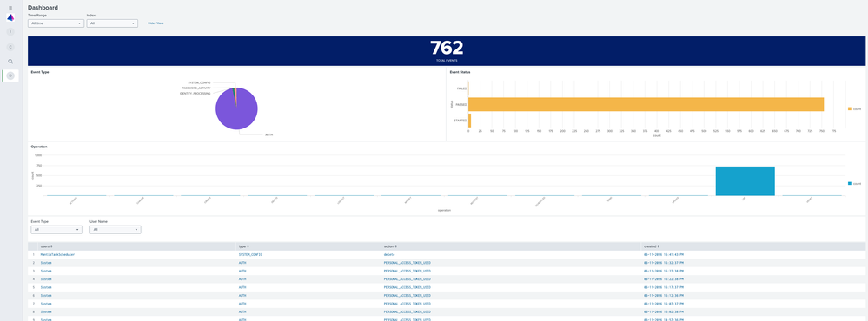Click the FAILED status axis label
The image size is (868, 321).
coord(461,88)
